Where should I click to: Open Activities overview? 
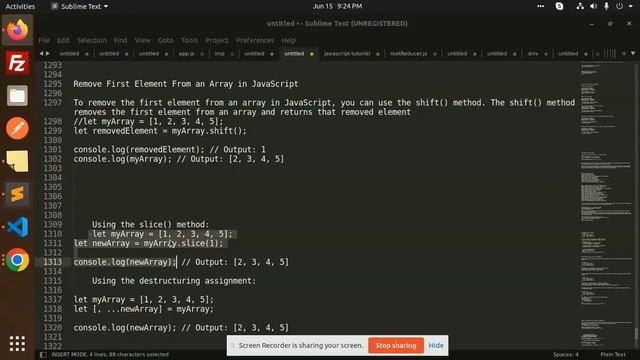(20, 6)
